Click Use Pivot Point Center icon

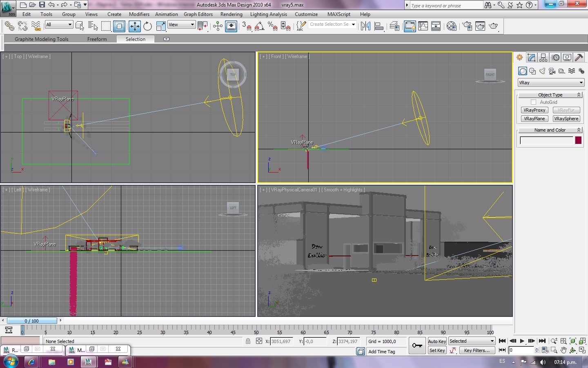click(x=203, y=26)
